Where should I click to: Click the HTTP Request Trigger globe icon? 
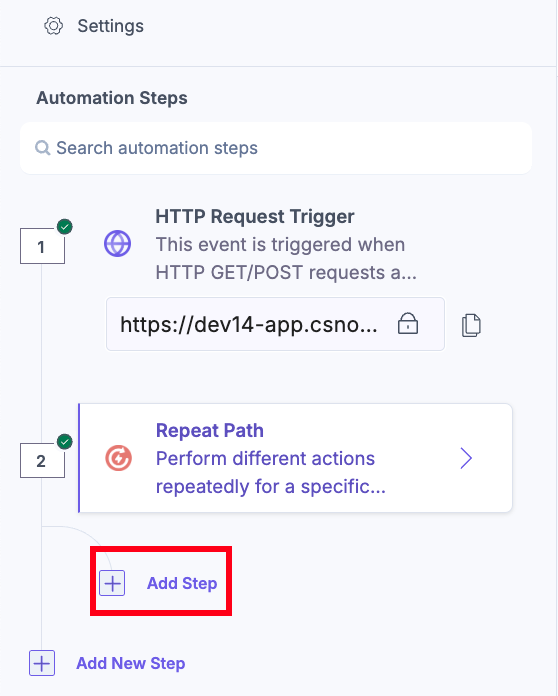[117, 244]
